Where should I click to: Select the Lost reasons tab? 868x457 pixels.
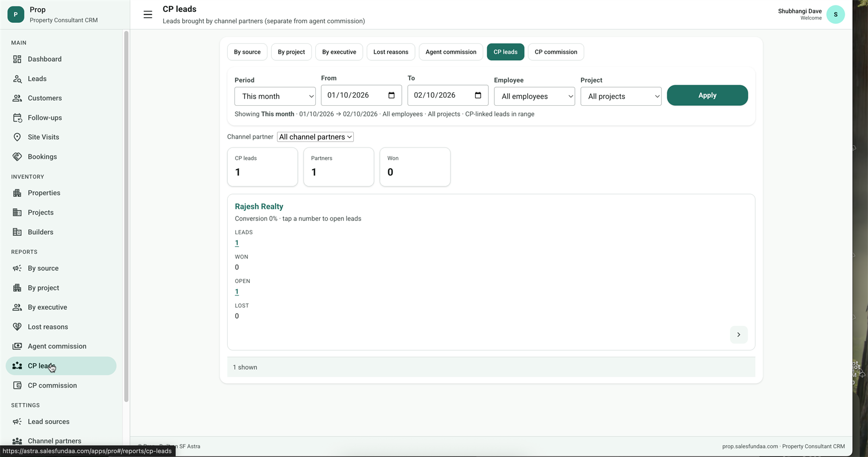pyautogui.click(x=391, y=52)
